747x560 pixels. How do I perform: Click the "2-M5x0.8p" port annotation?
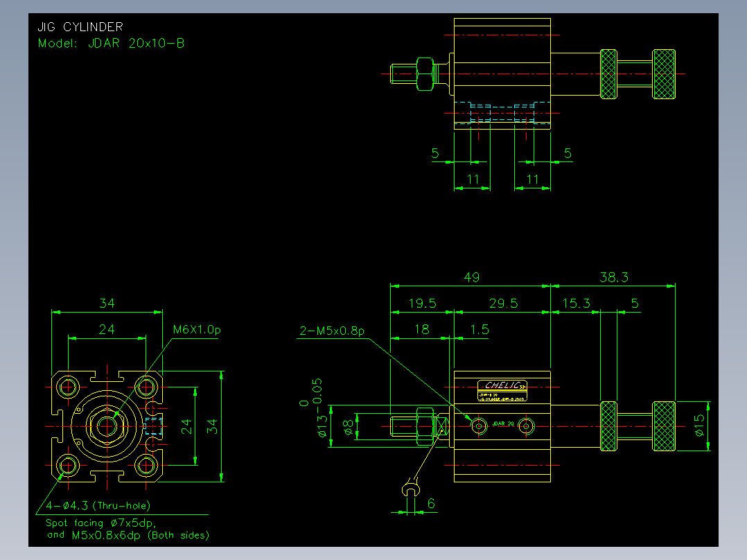(331, 331)
